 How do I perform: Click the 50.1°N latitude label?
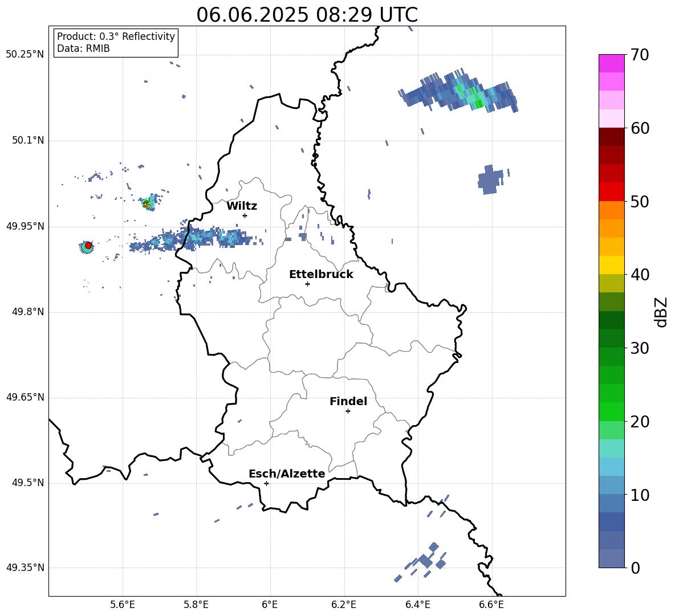(x=27, y=141)
